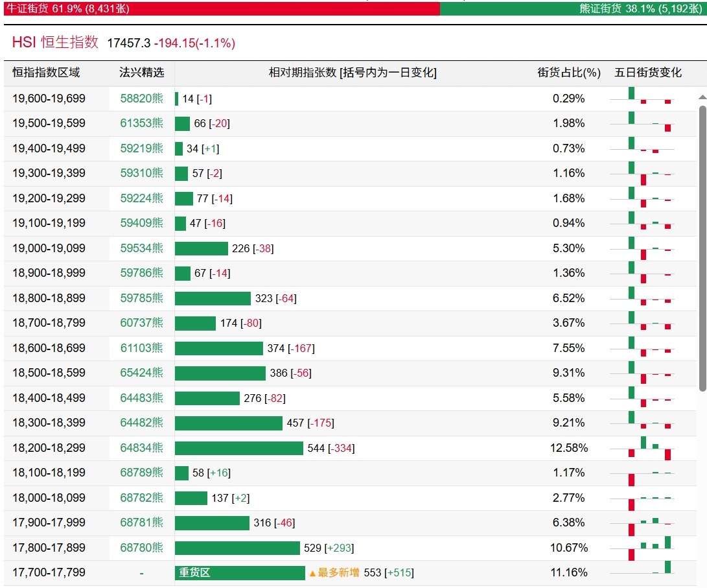Click the percentage 9.31%
The image size is (707, 588).
click(569, 373)
